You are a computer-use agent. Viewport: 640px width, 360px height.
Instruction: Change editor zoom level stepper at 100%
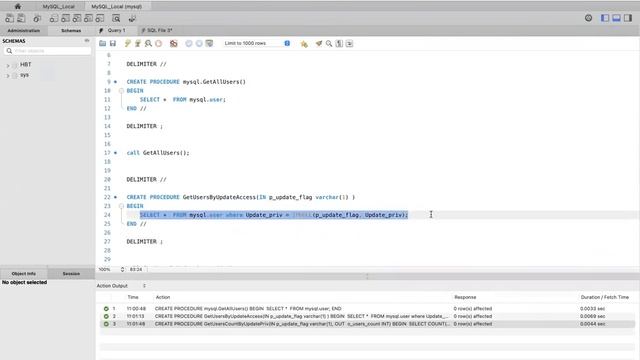[x=122, y=269]
